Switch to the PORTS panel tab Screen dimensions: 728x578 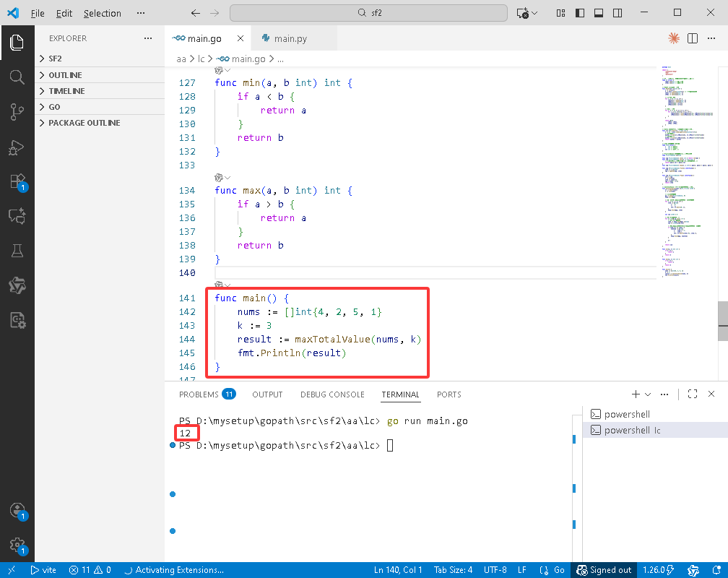pyautogui.click(x=449, y=394)
